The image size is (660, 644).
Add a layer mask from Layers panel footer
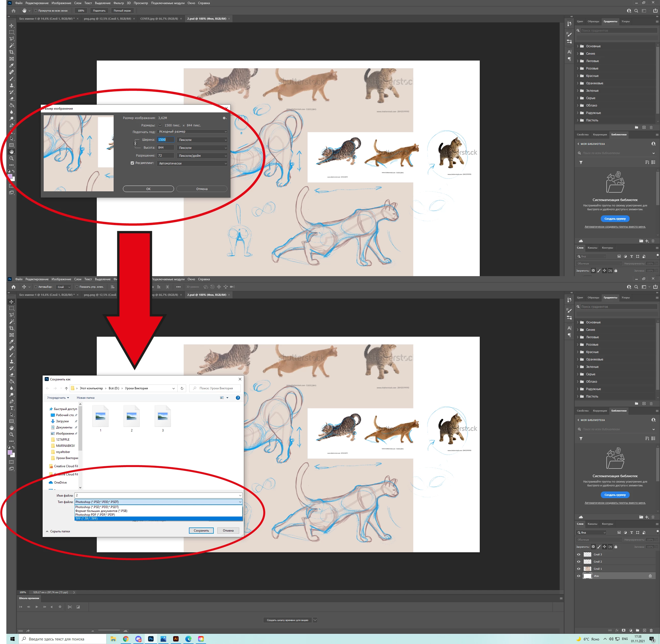(x=623, y=630)
